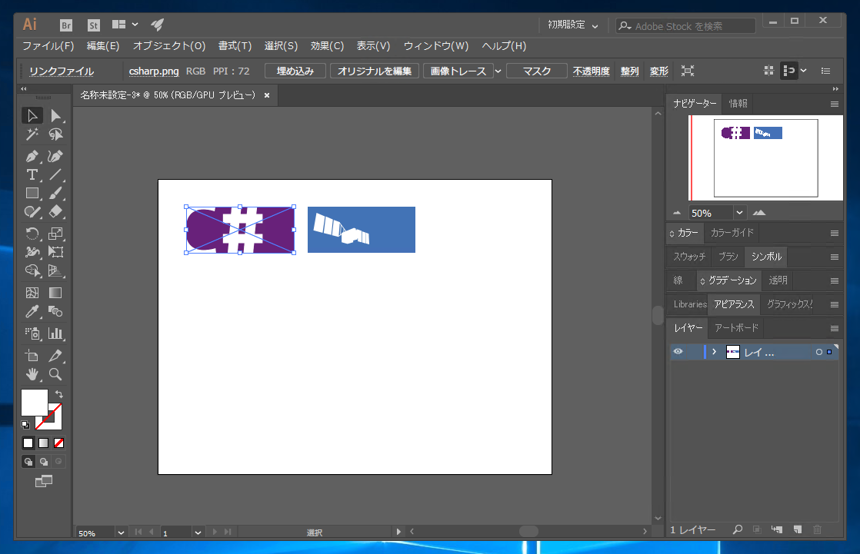Open Adobe Bridge via Br icon
The image size is (860, 554).
point(66,25)
